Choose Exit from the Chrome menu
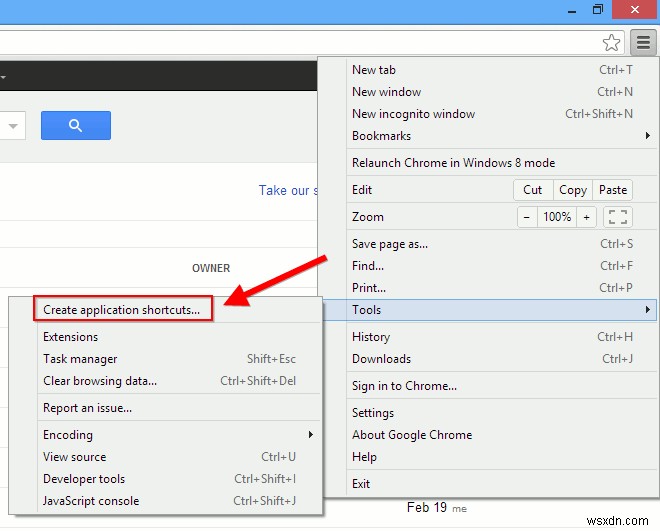Viewport: 660px width, 531px height. pos(501,484)
